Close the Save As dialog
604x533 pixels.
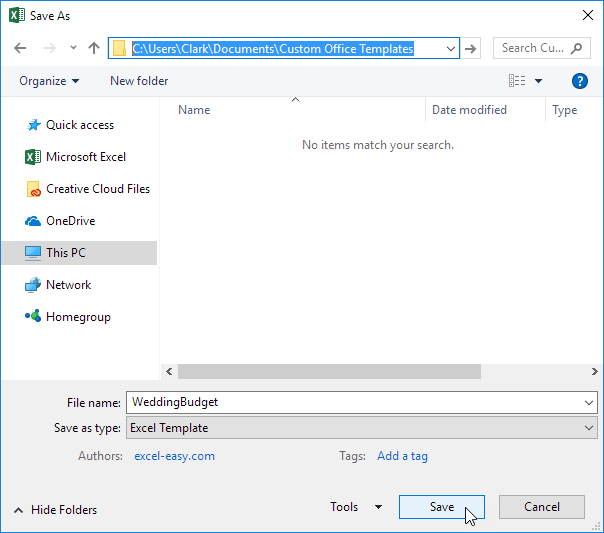pyautogui.click(x=588, y=15)
